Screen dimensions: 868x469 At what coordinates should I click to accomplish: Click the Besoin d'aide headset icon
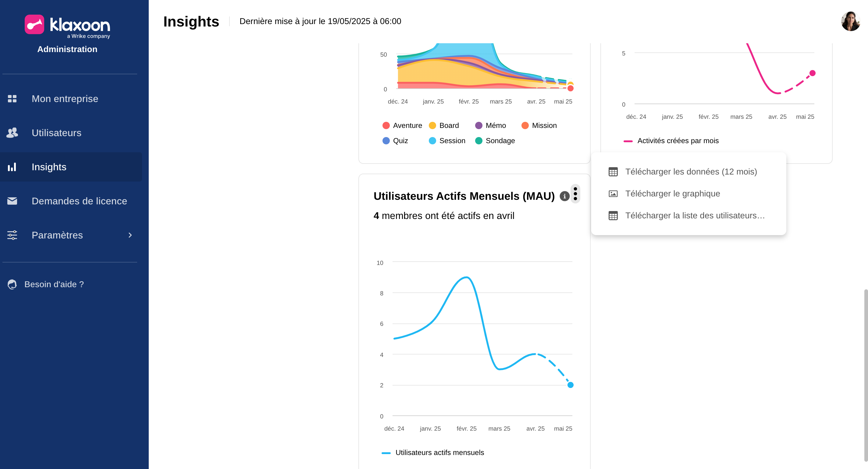(x=12, y=284)
